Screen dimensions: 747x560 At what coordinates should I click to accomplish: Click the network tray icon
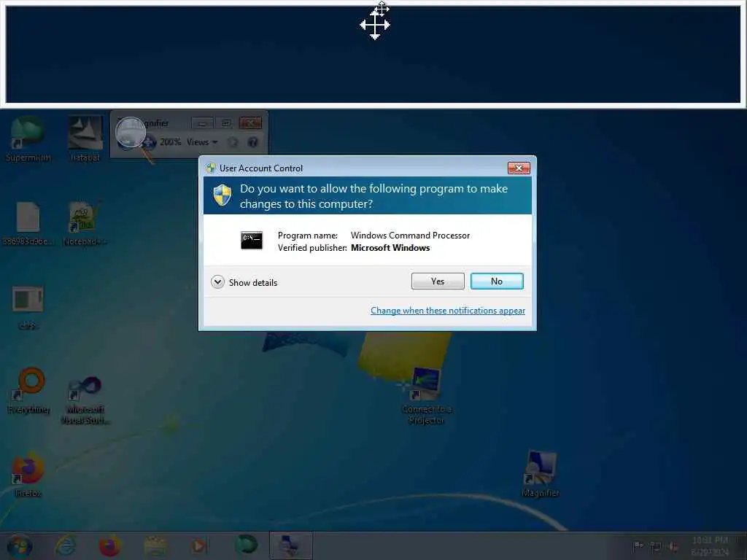656,547
